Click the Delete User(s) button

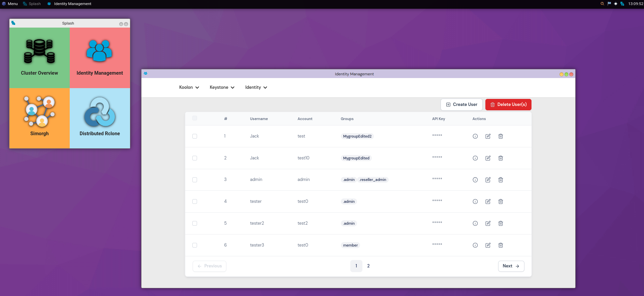(x=508, y=105)
